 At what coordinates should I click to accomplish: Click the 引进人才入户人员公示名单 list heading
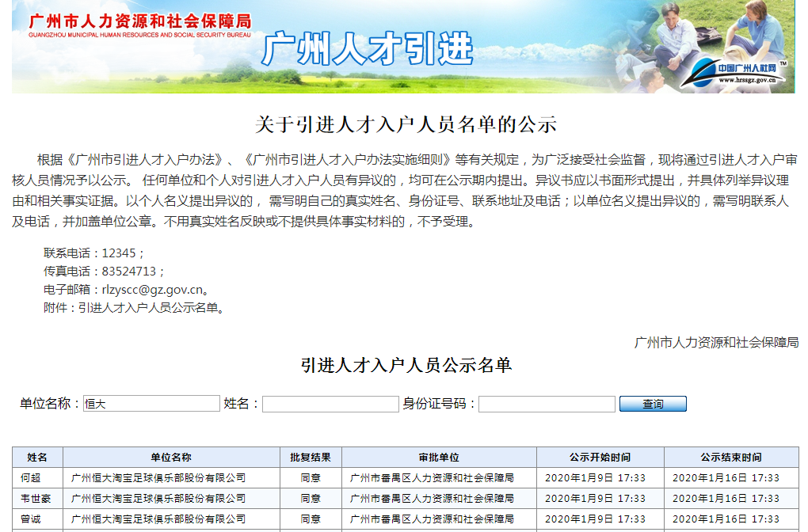(406, 365)
